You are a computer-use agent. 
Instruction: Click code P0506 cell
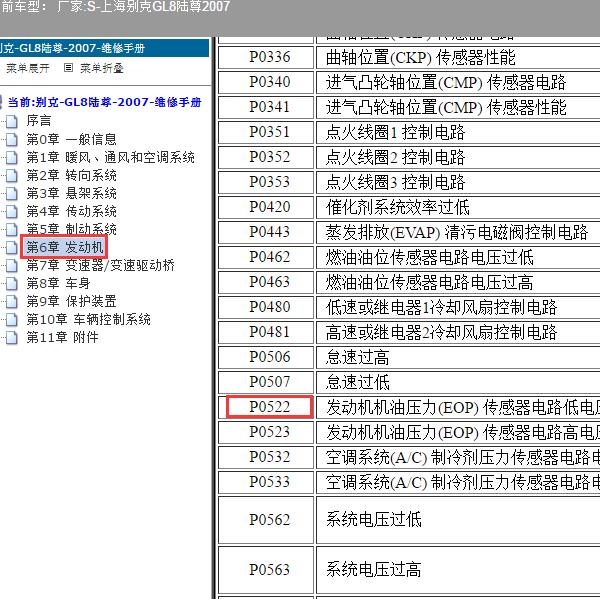(x=266, y=357)
